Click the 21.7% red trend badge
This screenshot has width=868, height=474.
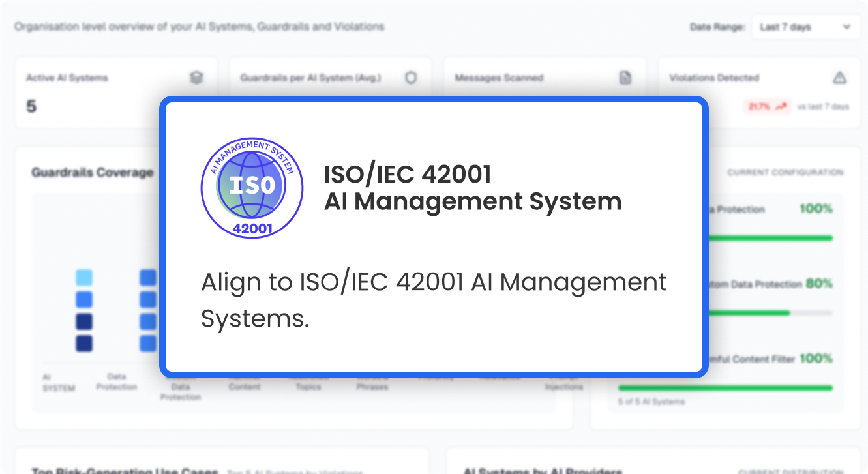[768, 106]
